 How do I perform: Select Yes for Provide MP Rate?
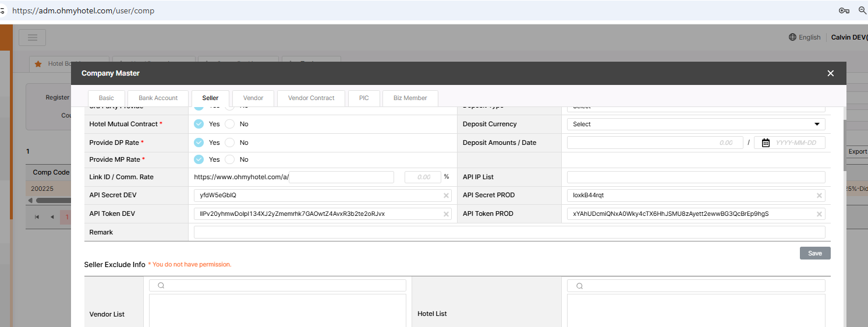click(199, 159)
